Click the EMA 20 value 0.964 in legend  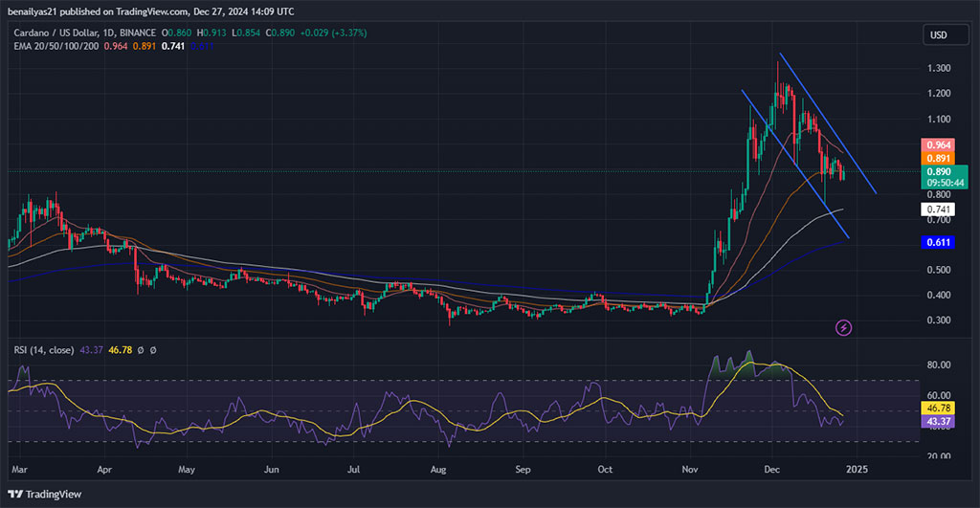click(x=116, y=46)
